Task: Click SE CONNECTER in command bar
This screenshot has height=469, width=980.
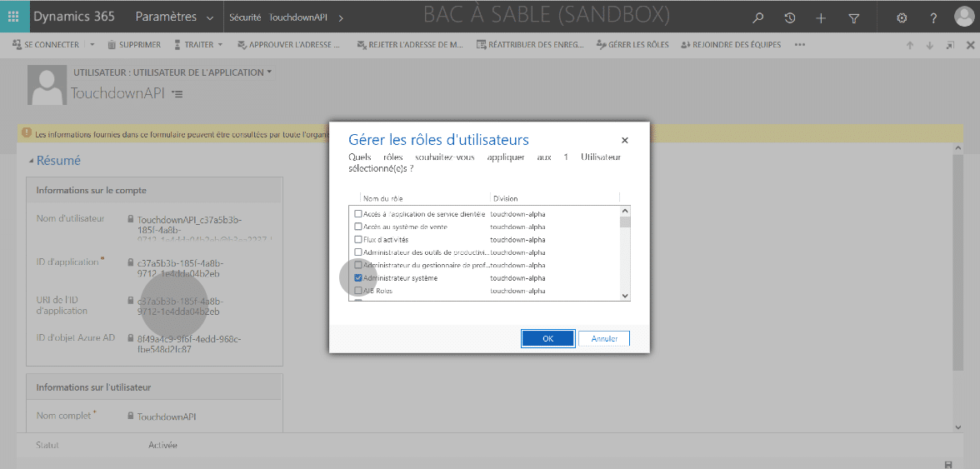Action: click(x=46, y=44)
